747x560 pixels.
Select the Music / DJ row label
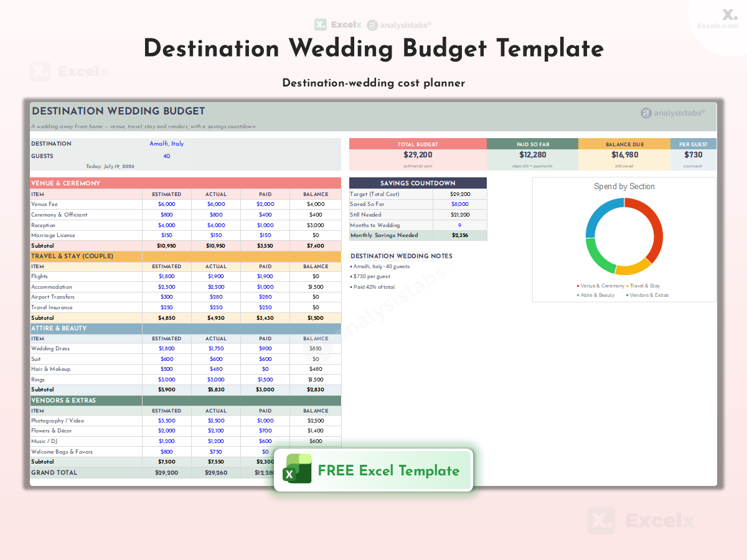[x=86, y=441]
